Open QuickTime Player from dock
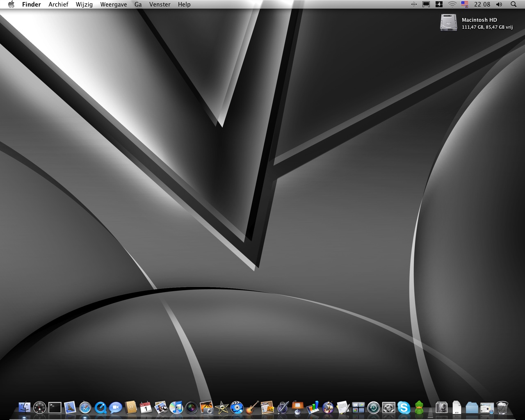 point(100,408)
